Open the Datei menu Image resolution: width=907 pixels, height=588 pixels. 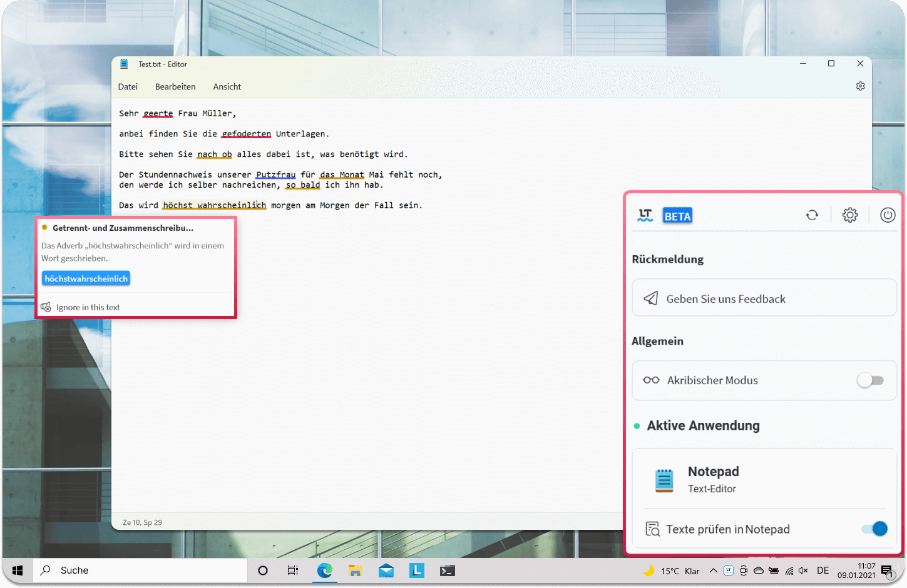[x=128, y=87]
